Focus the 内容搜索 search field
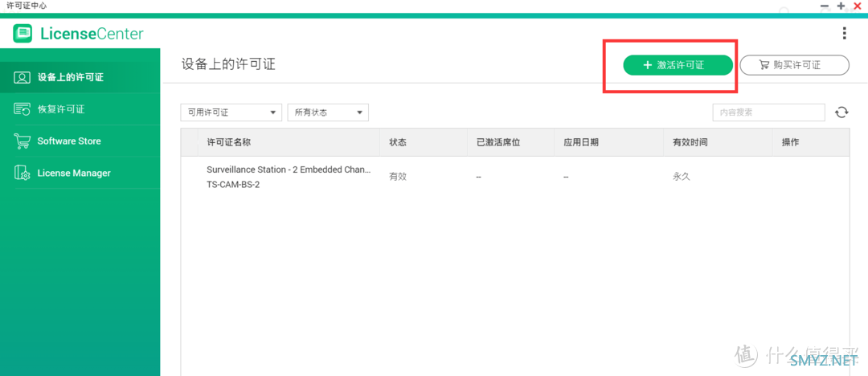Viewport: 868px width, 376px height. coord(769,112)
